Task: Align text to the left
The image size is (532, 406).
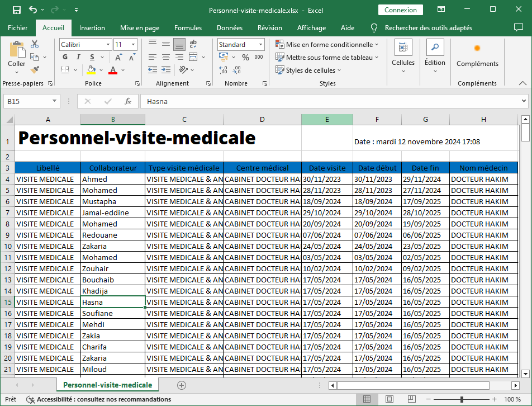Action: point(153,58)
